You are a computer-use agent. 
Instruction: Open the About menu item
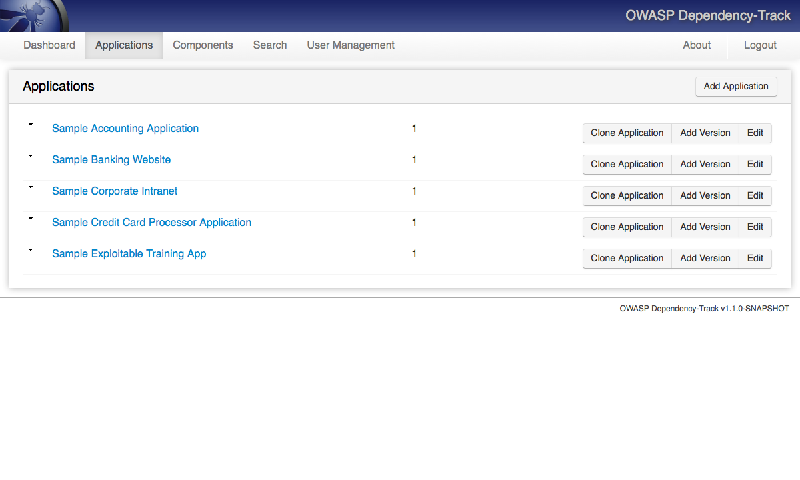coord(696,45)
